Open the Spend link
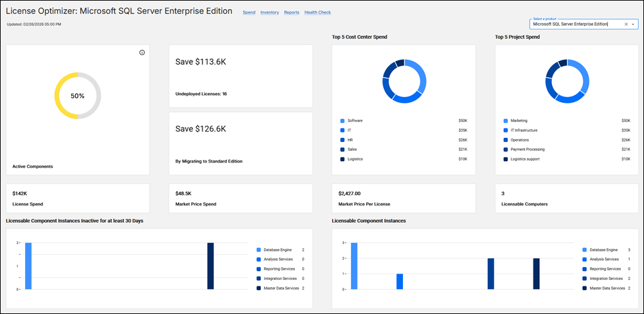 249,12
